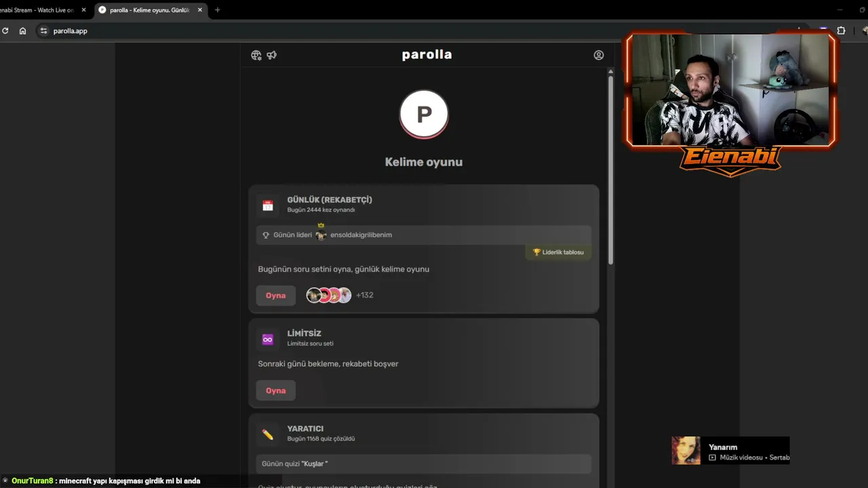Select the YARATICI heading

click(x=305, y=428)
